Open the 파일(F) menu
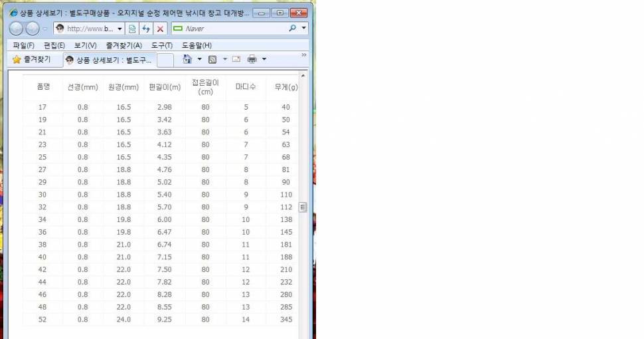This screenshot has width=644, height=339. pyautogui.click(x=23, y=45)
